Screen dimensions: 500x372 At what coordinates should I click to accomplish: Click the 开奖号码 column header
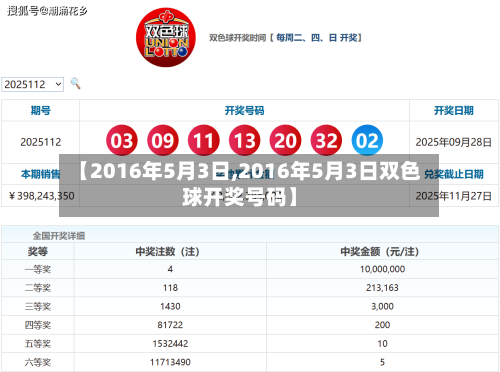[244, 110]
